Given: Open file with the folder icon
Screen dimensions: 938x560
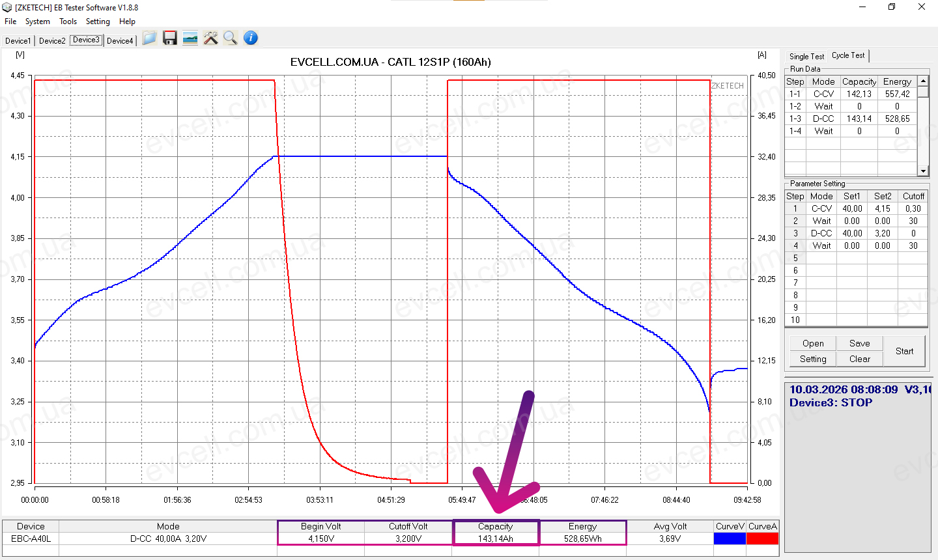Looking at the screenshot, I should [149, 38].
